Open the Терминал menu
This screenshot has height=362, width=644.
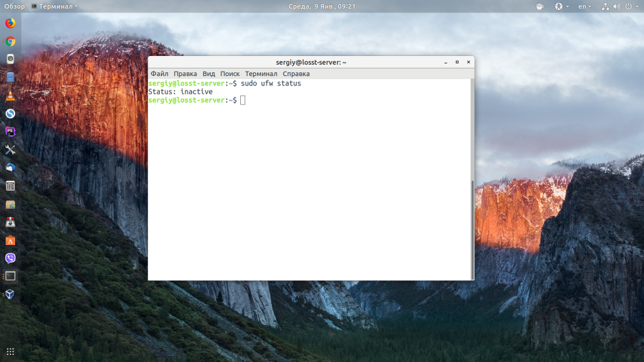pyautogui.click(x=262, y=74)
